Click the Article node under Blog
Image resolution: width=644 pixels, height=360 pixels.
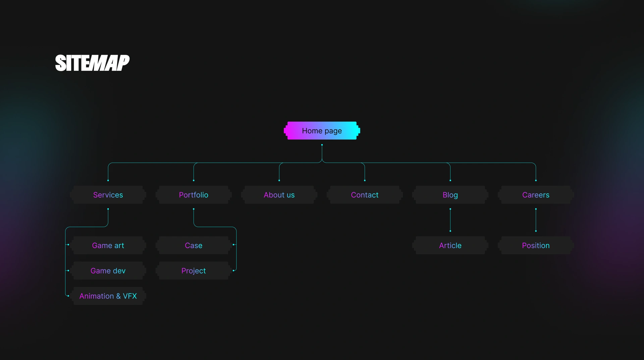point(450,245)
